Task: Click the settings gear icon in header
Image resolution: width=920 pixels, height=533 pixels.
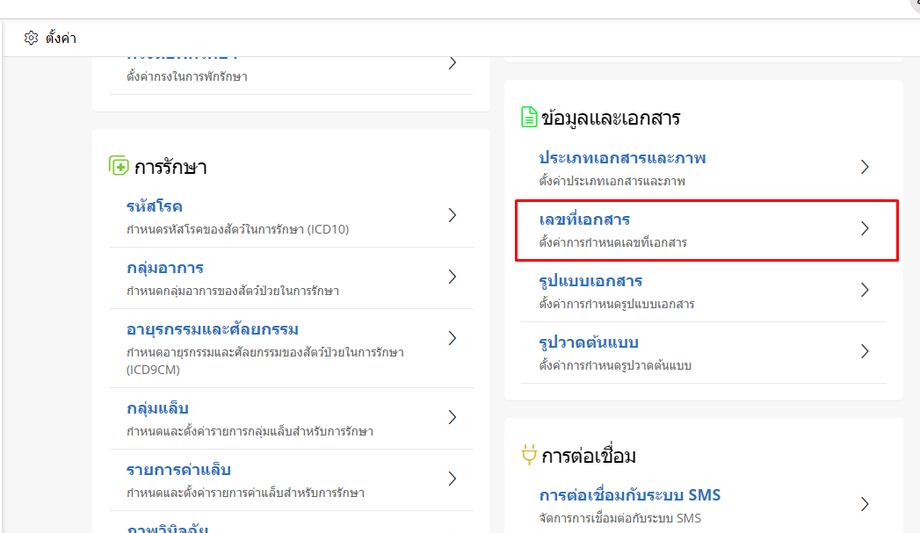Action: click(31, 38)
